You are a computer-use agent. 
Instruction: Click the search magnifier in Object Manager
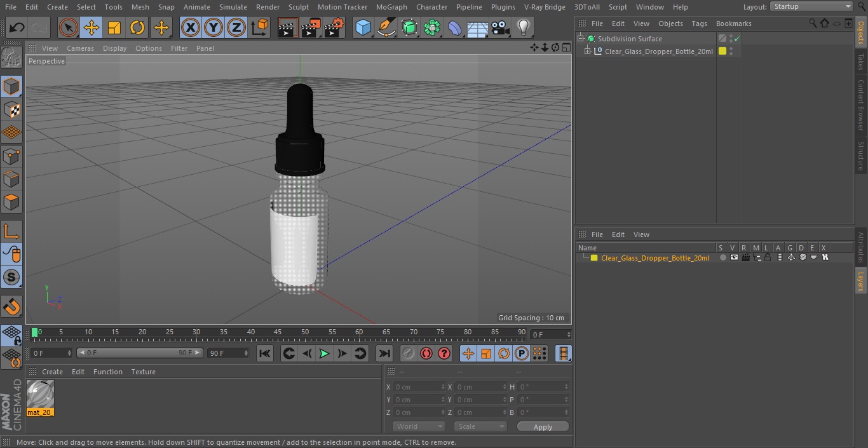(813, 23)
